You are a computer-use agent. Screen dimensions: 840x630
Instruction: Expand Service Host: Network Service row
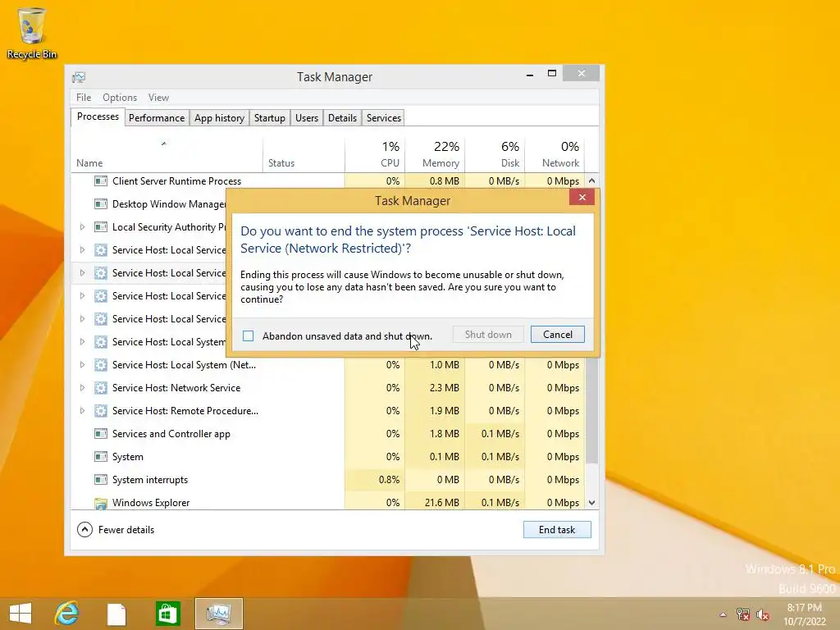[82, 388]
